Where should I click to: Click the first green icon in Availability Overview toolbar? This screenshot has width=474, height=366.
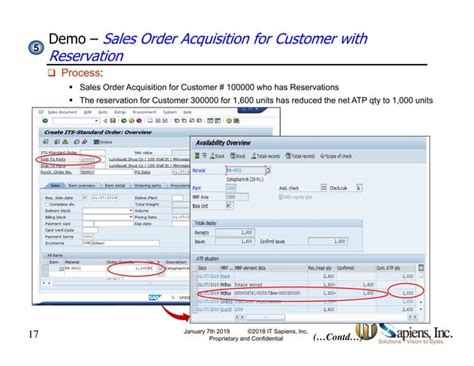pyautogui.click(x=197, y=156)
